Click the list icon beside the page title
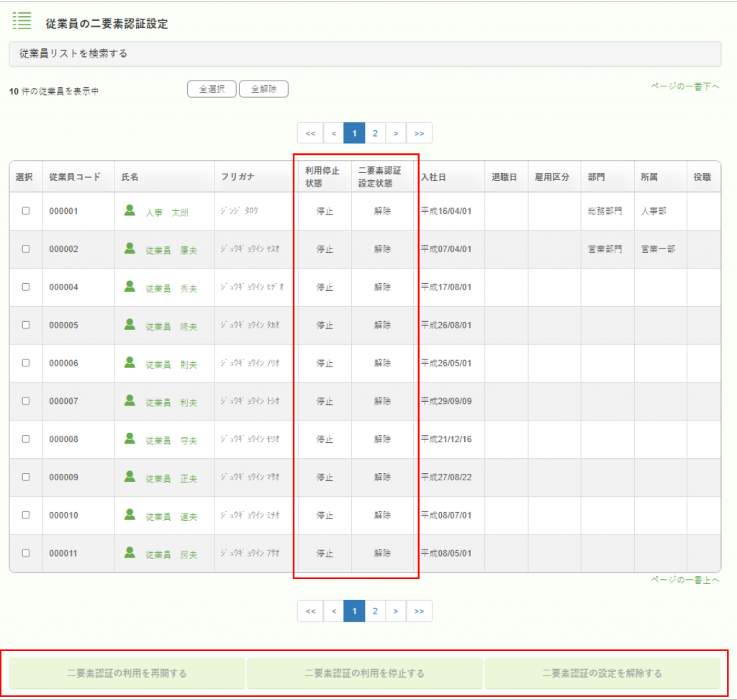 [22, 20]
